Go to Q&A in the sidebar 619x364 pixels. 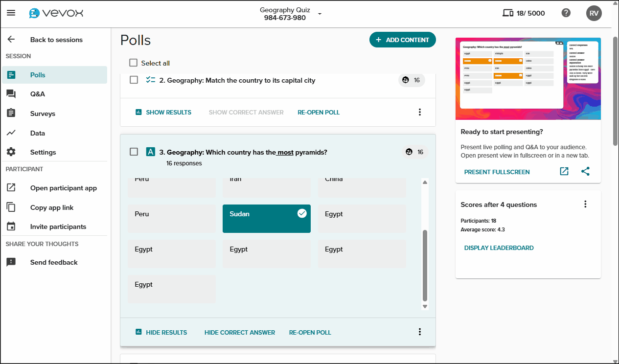click(37, 94)
